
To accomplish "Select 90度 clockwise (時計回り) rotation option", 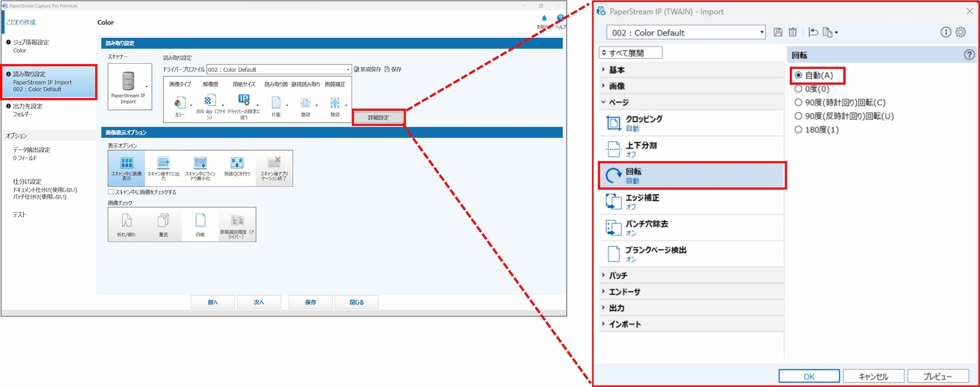I will (x=798, y=102).
